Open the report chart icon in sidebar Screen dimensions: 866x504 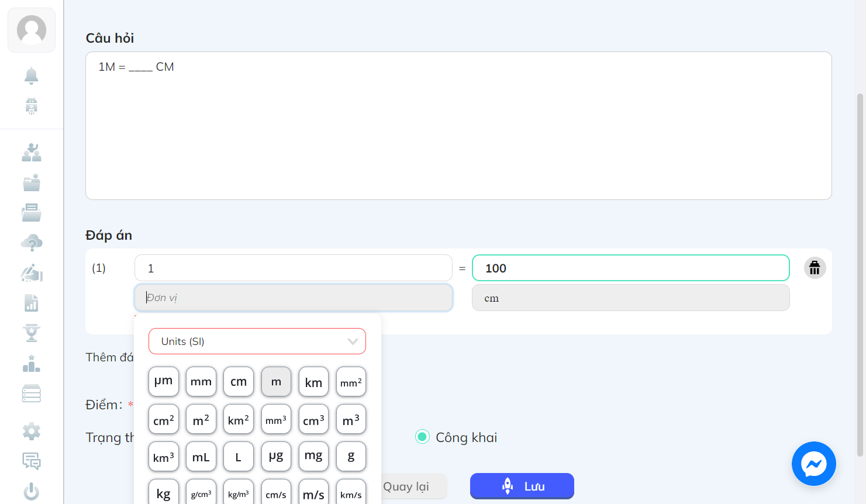32,303
